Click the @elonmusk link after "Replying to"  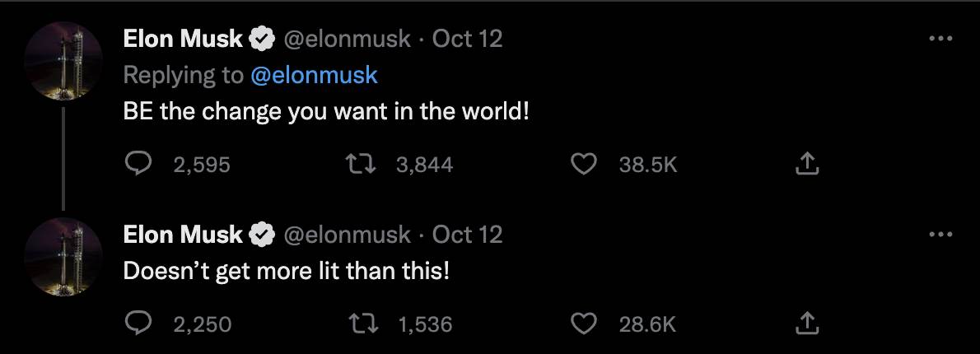[313, 75]
